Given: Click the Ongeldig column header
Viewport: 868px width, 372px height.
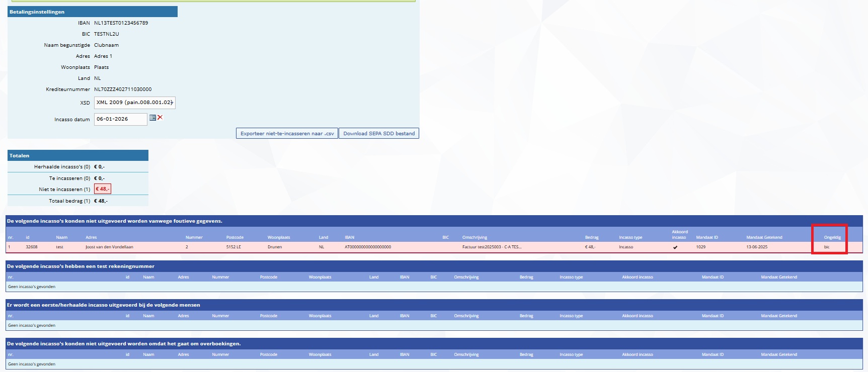Looking at the screenshot, I should [832, 237].
